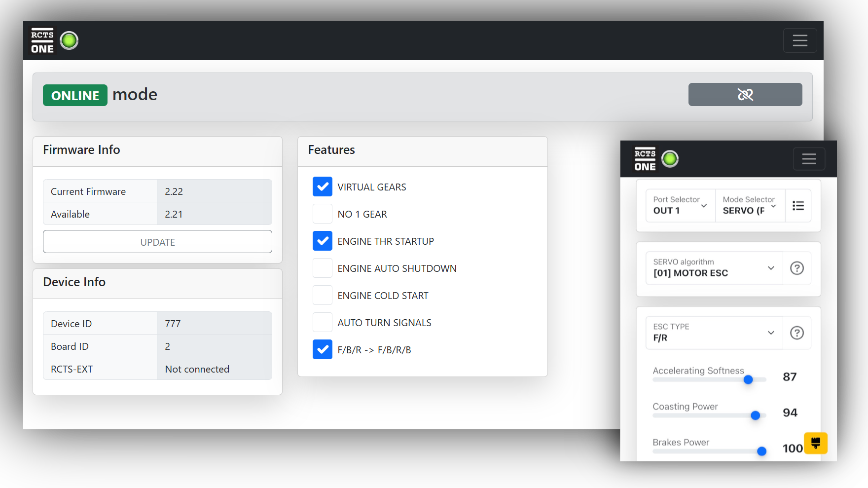The height and width of the screenshot is (488, 868).
Task: Enable the NO 1 GEAR checkbox
Action: tap(323, 214)
